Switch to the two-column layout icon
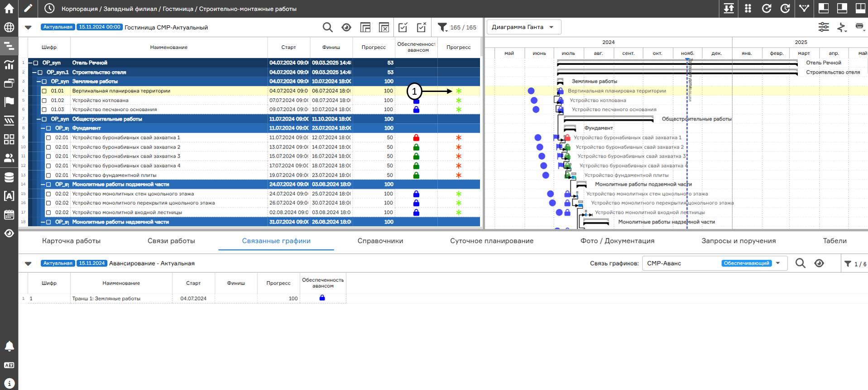Viewport: 868px width, 390px height. tap(861, 9)
